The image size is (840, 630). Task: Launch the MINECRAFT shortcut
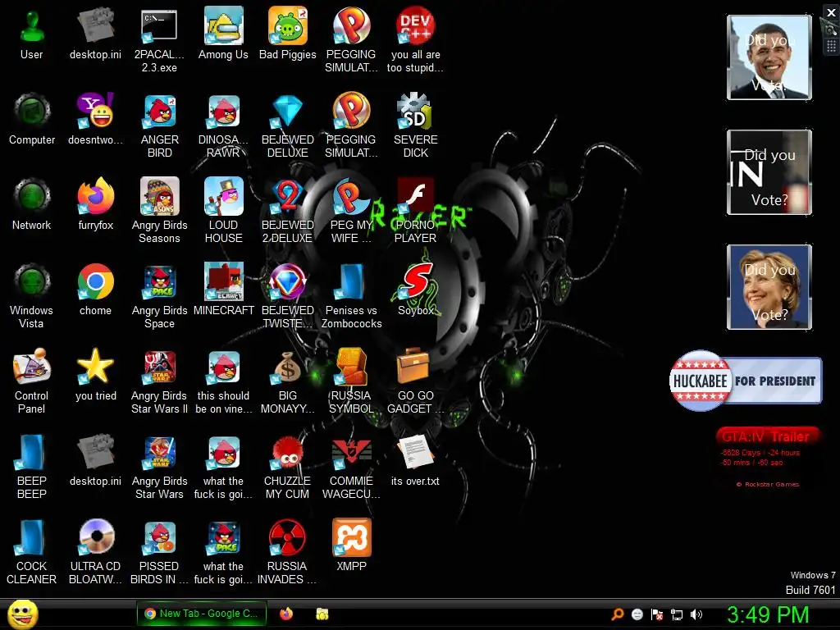click(223, 290)
